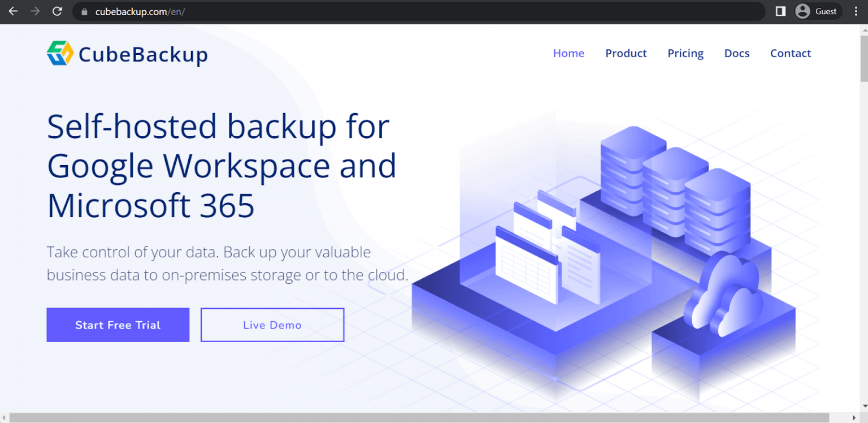Click the CubeBackup logo
Image resolution: width=868 pixels, height=423 pixels.
click(127, 53)
